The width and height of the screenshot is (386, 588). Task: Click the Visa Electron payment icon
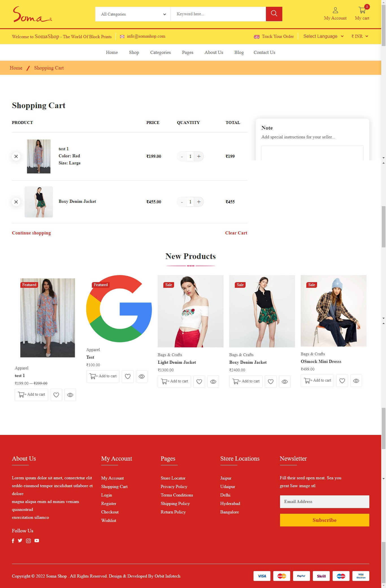(x=361, y=576)
